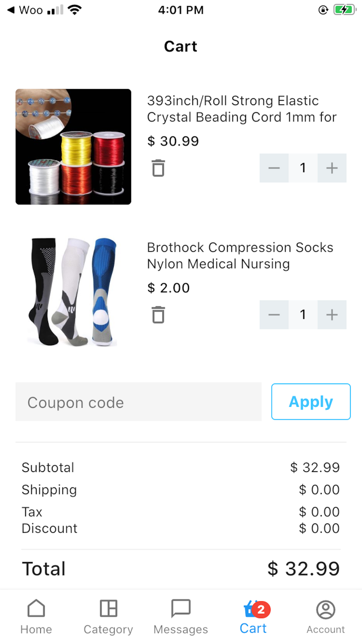Increase quantity of compression socks
The width and height of the screenshot is (362, 644).
click(x=332, y=315)
